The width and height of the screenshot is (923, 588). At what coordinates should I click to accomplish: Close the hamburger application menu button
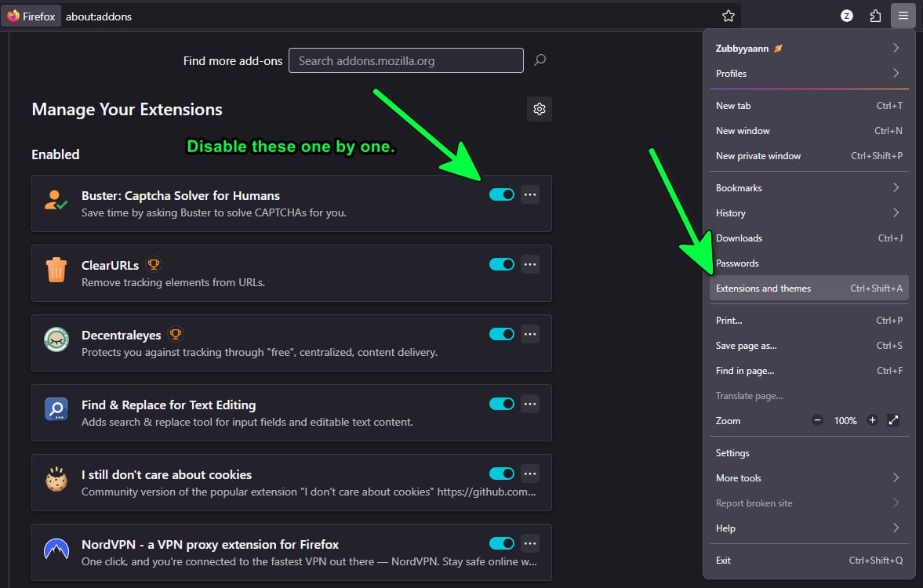[903, 16]
